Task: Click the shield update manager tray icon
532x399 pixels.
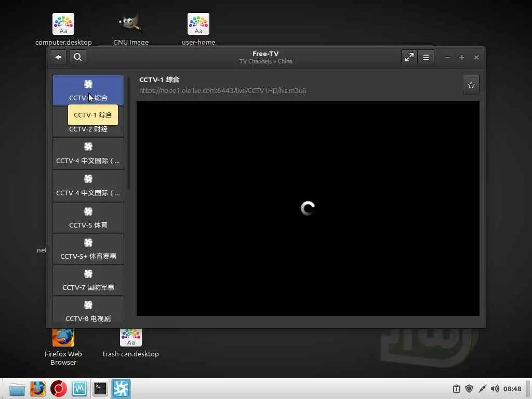Action: (469, 389)
